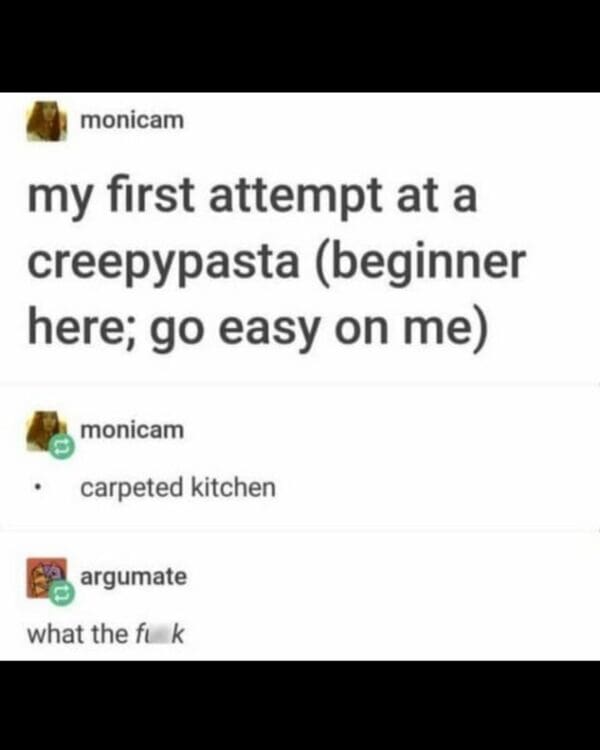Select argumate's "what the" reply text
Image resolution: width=600 pixels, height=750 pixels.
pyautogui.click(x=78, y=634)
